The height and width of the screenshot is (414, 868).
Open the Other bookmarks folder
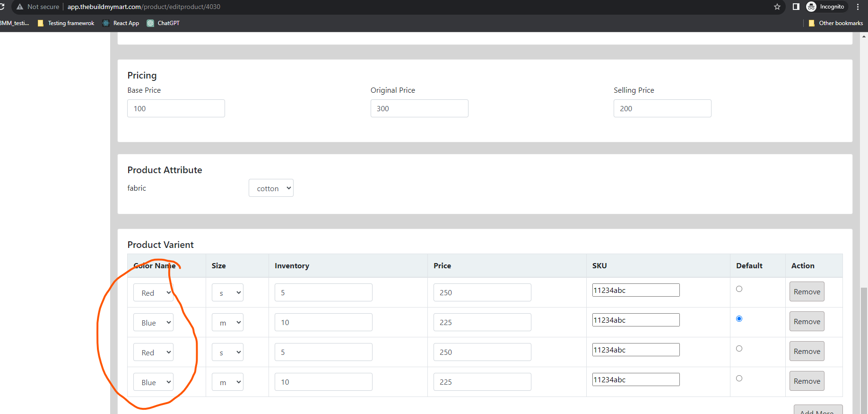click(836, 23)
